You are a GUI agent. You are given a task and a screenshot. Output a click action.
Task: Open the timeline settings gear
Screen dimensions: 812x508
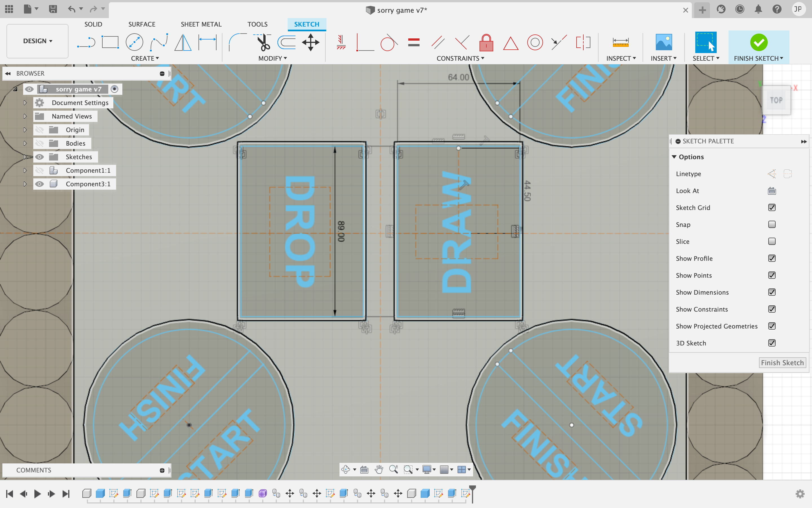(800, 494)
